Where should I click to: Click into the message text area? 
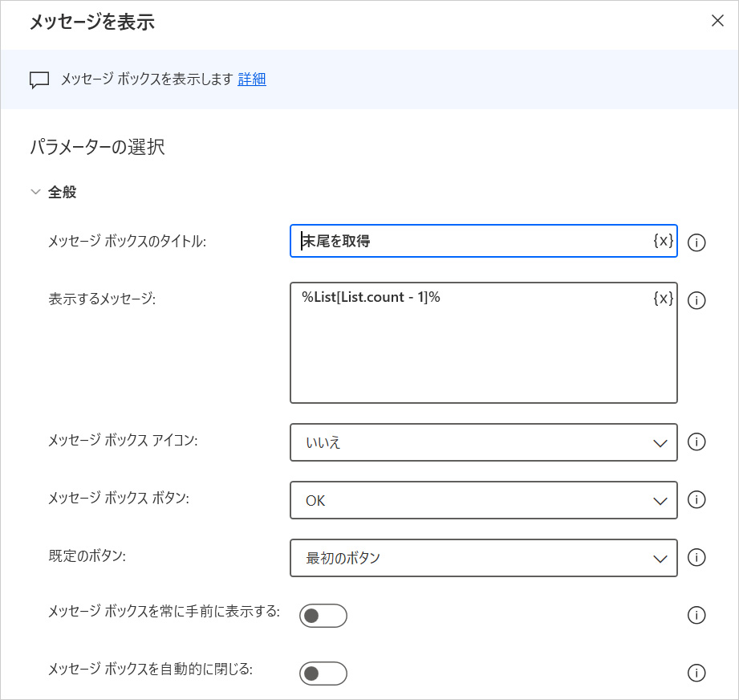click(473, 353)
